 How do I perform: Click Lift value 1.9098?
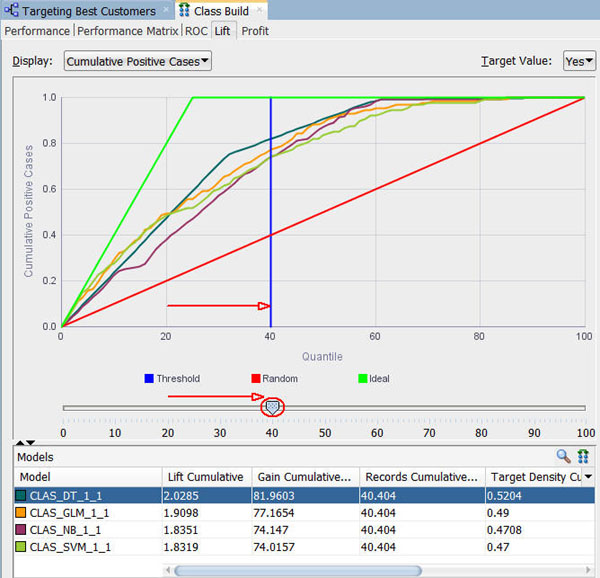click(181, 513)
